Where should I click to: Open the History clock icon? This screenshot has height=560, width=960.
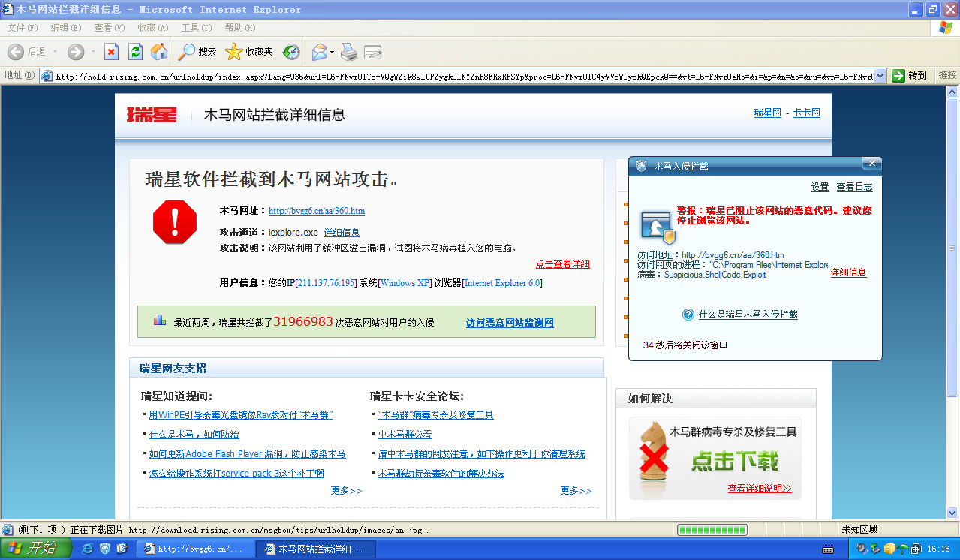click(x=291, y=51)
